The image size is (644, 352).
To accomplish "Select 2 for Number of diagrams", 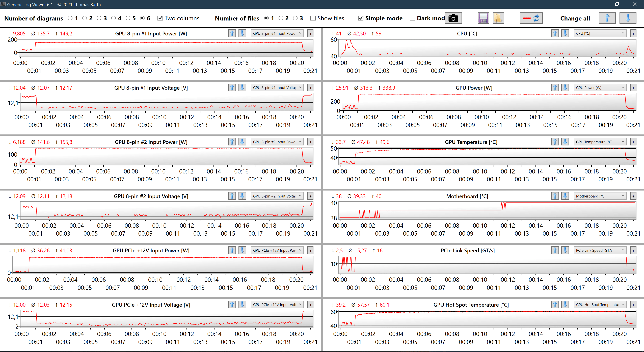I will coord(85,18).
